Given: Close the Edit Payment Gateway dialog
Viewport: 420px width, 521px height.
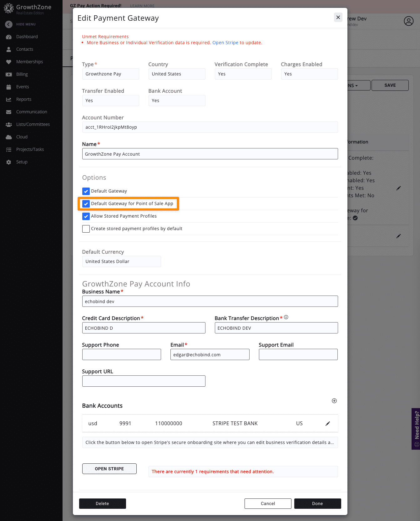Looking at the screenshot, I should point(338,18).
